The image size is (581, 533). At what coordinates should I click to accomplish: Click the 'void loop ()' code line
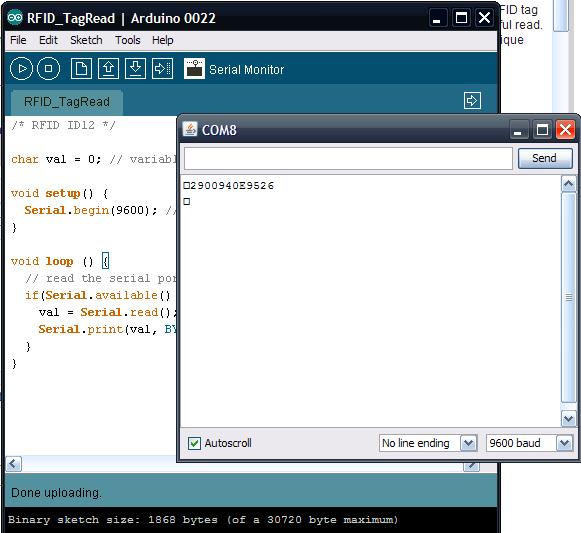point(60,262)
